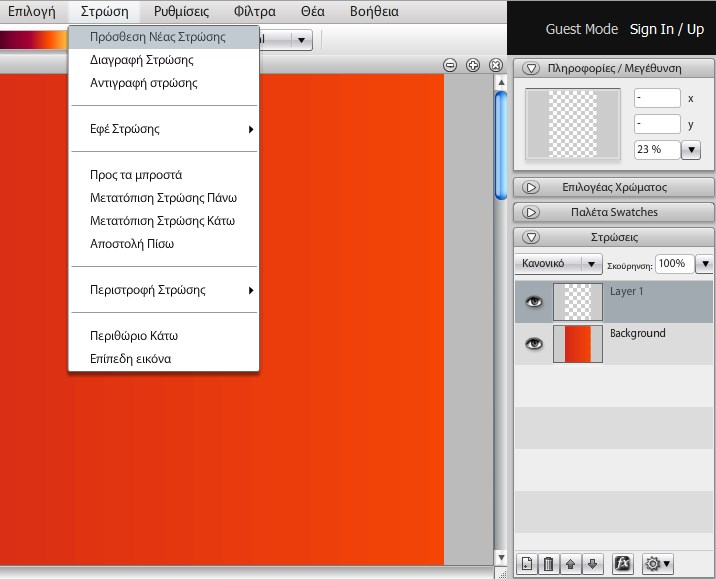Expand the Παλέτα Swatches panel
Image resolution: width=716 pixels, height=579 pixels.
tap(531, 212)
